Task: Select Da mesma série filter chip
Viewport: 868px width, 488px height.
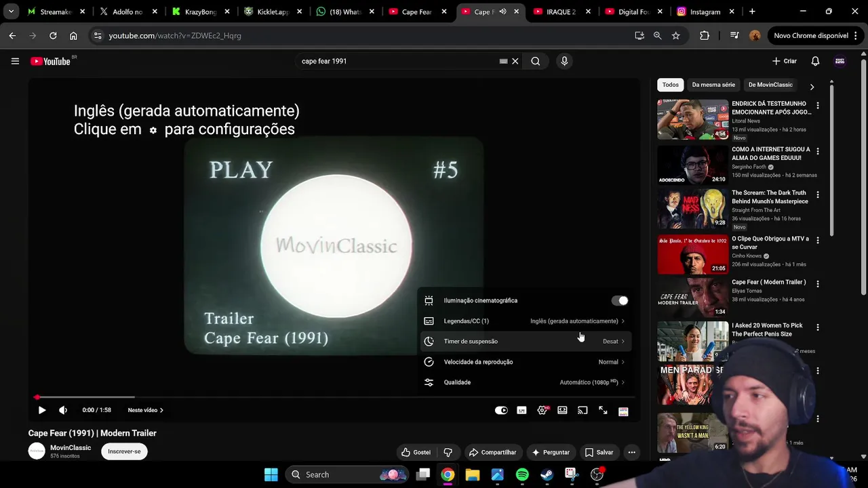Action: point(713,85)
